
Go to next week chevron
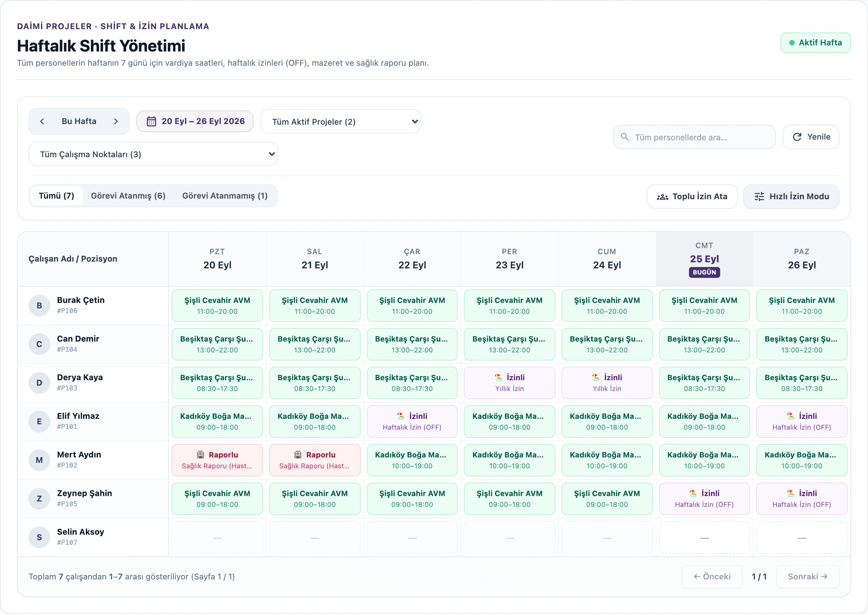click(116, 121)
